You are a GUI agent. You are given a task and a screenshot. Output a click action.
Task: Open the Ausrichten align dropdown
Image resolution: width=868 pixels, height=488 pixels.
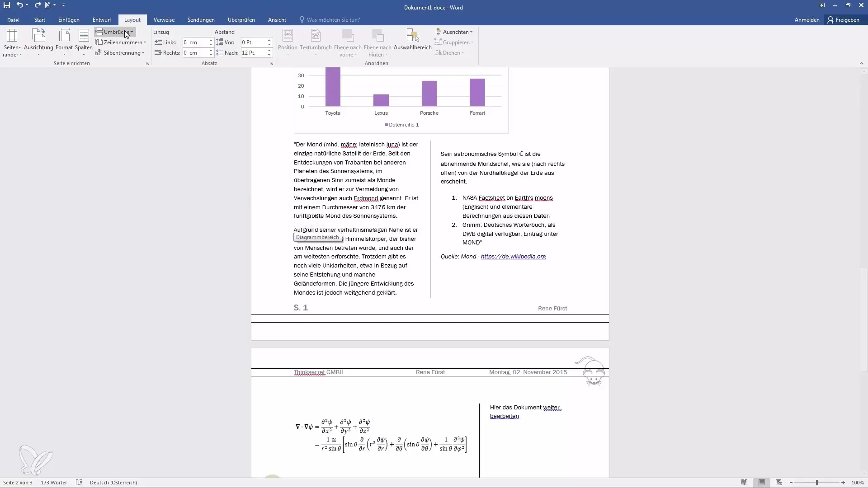(x=454, y=32)
